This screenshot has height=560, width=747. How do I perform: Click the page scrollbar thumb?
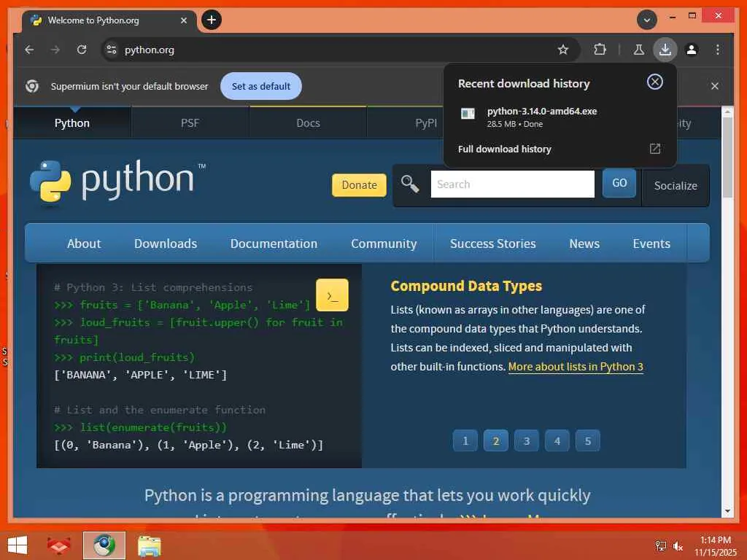pyautogui.click(x=727, y=157)
